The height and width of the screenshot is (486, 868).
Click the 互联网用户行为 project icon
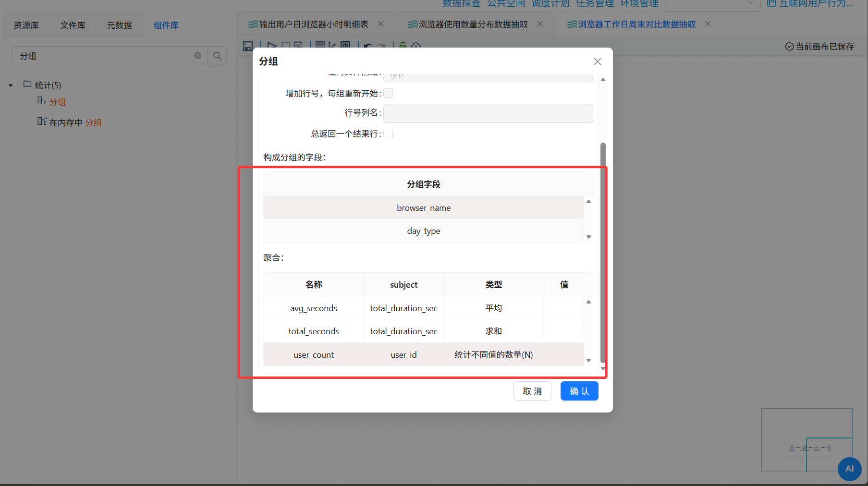pyautogui.click(x=771, y=3)
